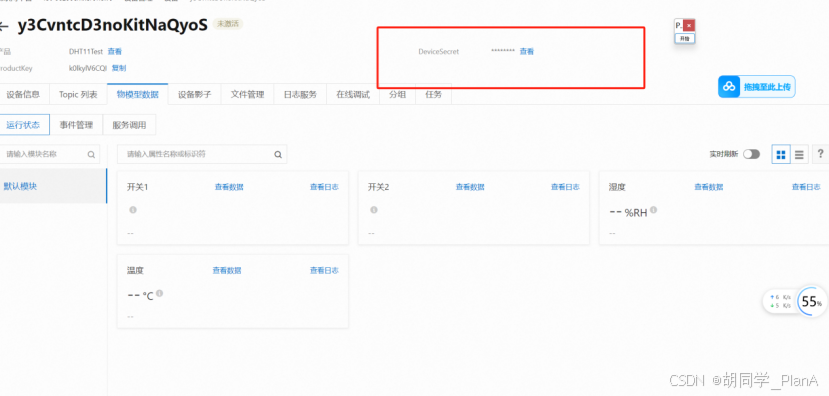829x396 pixels.
Task: Open the 文件管理 tab
Action: click(x=247, y=95)
